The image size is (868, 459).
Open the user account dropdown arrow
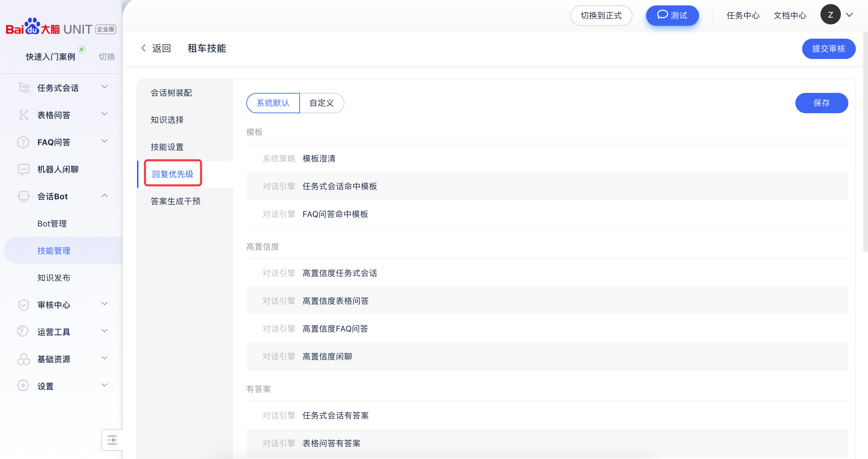coord(849,15)
